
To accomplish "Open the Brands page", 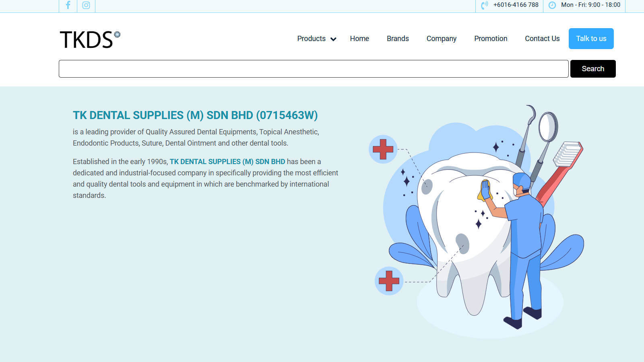I will click(x=398, y=39).
